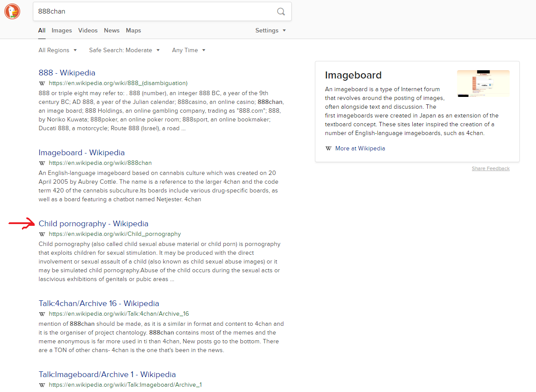Viewport: 536px width, 392px height.
Task: Click the snippet starting 'mention of 888chan should be made'
Action: coord(161,337)
